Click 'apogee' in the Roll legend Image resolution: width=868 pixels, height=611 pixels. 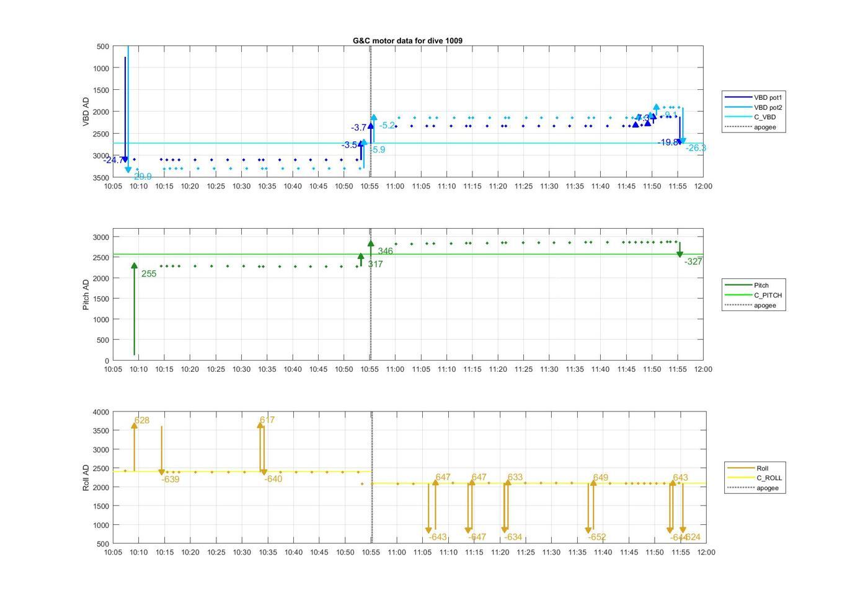(753, 488)
